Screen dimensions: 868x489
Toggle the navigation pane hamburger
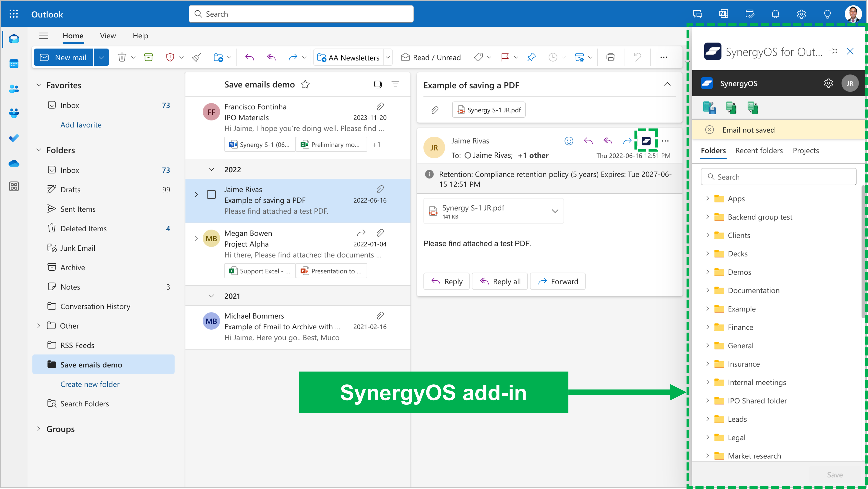point(44,36)
